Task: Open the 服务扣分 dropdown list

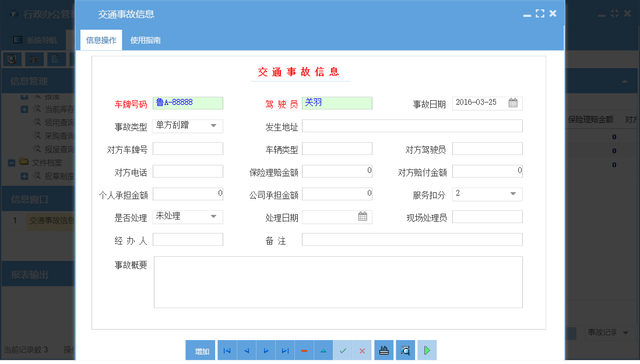Action: coord(513,194)
